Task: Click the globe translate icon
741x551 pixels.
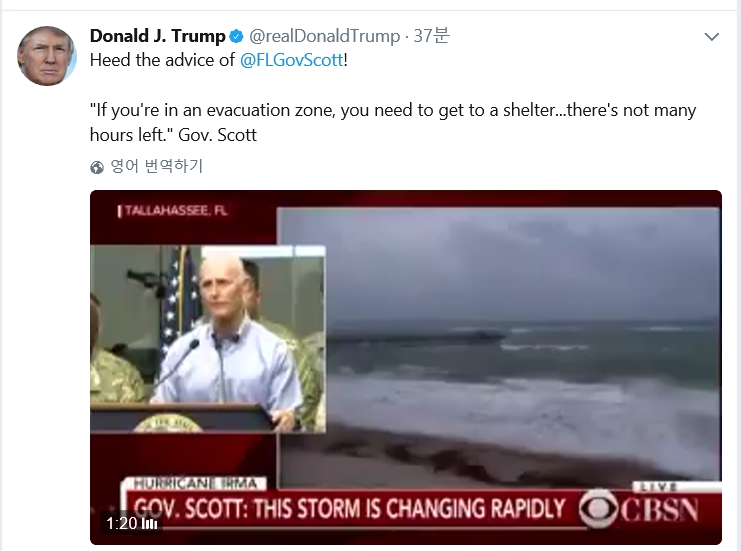Action: click(x=97, y=167)
